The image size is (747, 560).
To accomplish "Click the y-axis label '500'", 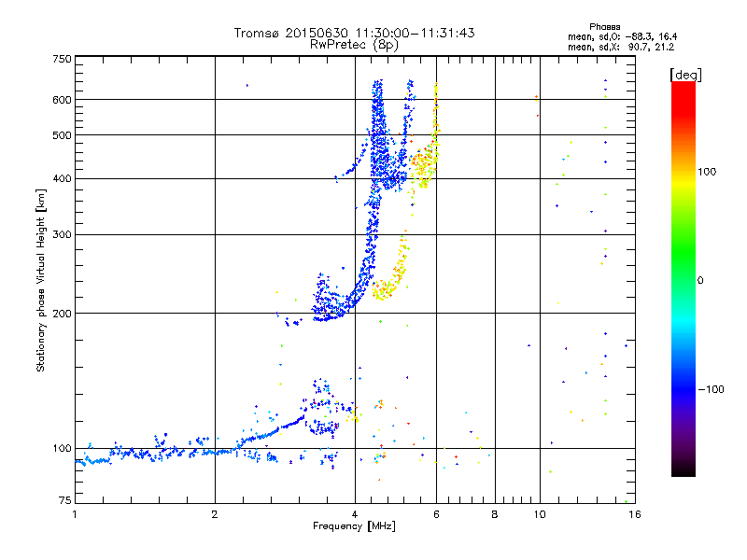I will 62,135.
